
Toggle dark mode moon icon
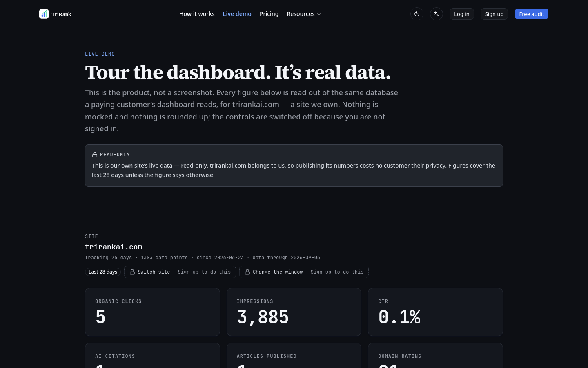(x=417, y=14)
